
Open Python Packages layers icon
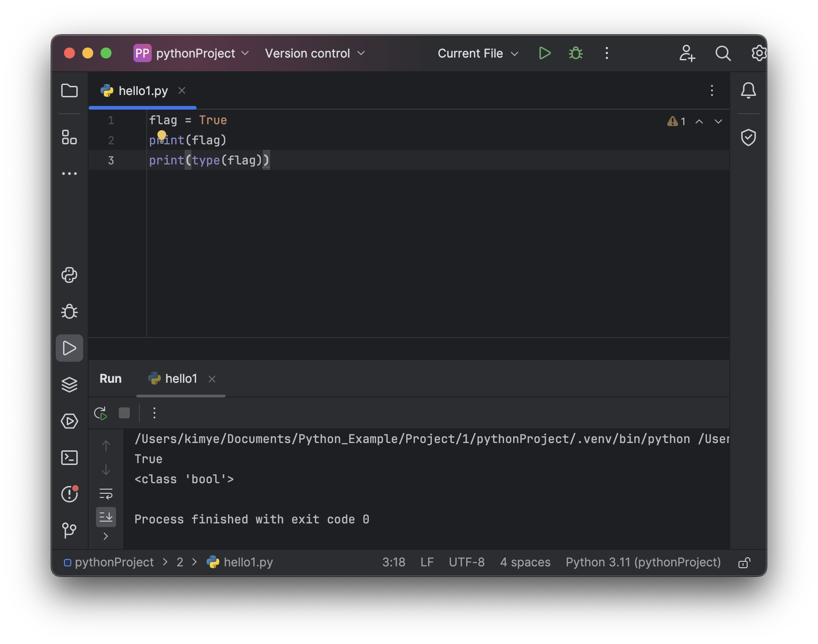click(x=69, y=385)
